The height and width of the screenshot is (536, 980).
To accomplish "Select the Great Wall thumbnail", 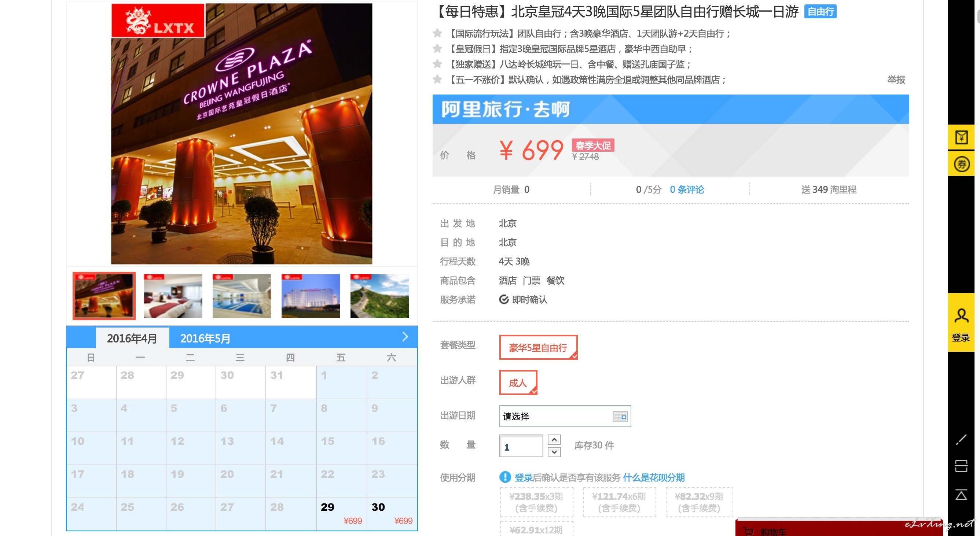I will point(379,296).
